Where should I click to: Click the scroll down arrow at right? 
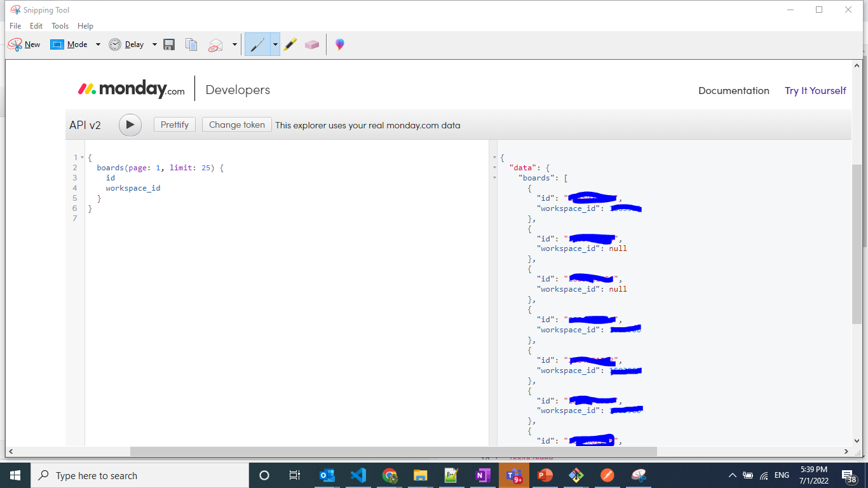point(857,441)
